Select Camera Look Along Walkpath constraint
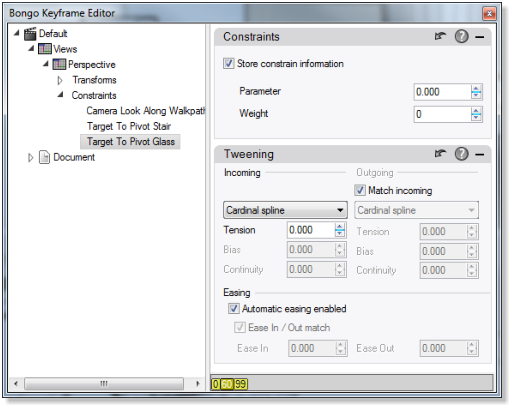Screen dimensions: 514x410 coord(146,111)
